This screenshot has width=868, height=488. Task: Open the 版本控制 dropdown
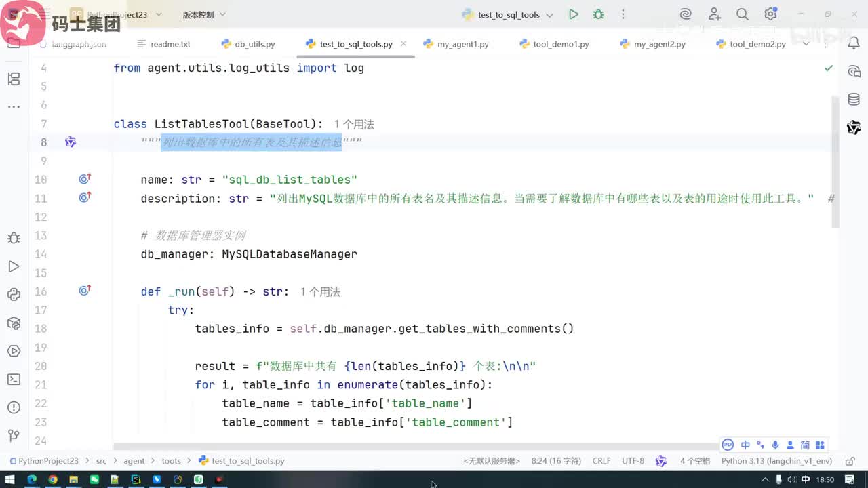pyautogui.click(x=204, y=14)
